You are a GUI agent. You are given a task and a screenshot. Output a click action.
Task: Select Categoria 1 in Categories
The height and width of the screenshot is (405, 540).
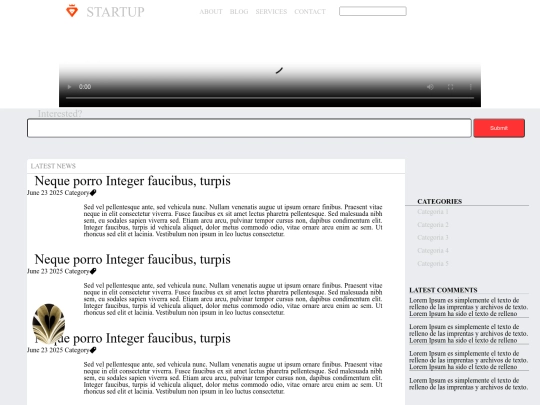[433, 211]
